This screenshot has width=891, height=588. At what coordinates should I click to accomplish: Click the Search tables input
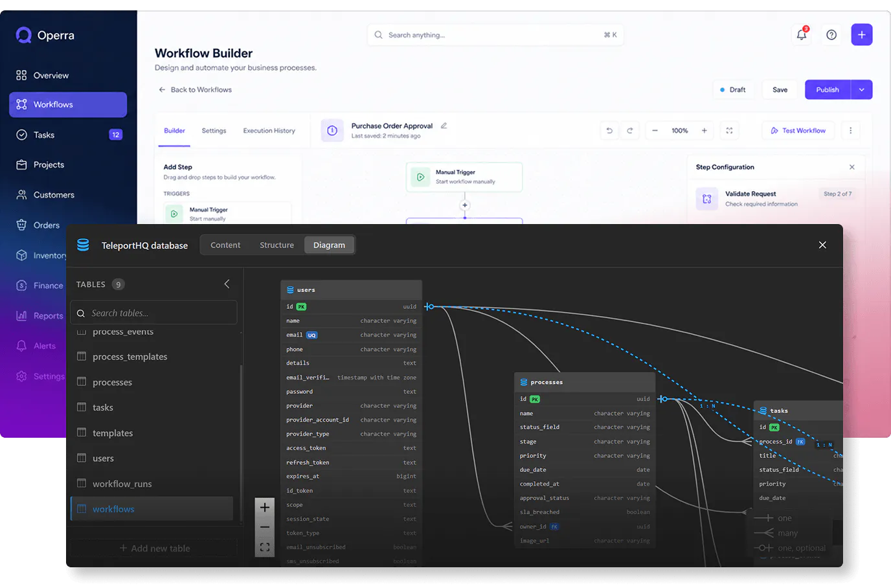[x=153, y=313]
